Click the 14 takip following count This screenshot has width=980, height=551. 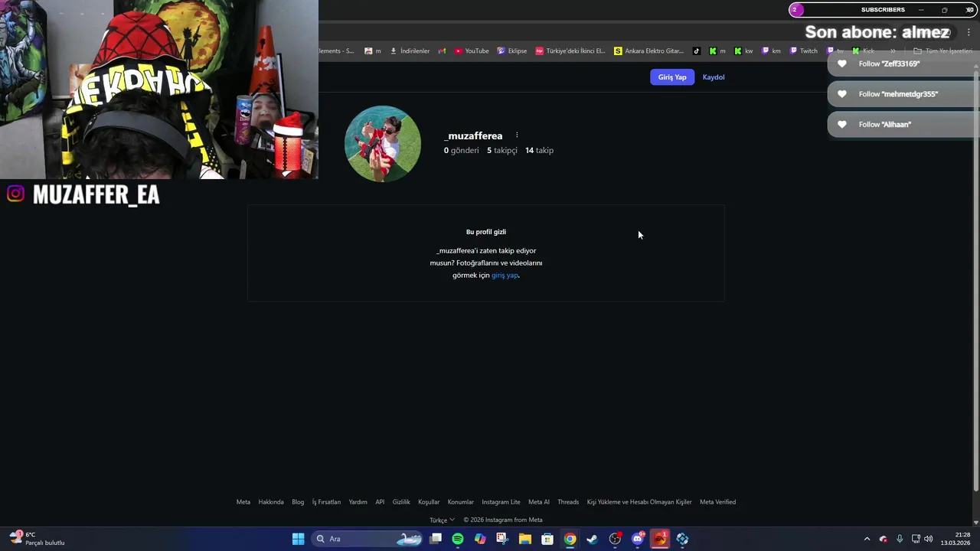pyautogui.click(x=539, y=151)
